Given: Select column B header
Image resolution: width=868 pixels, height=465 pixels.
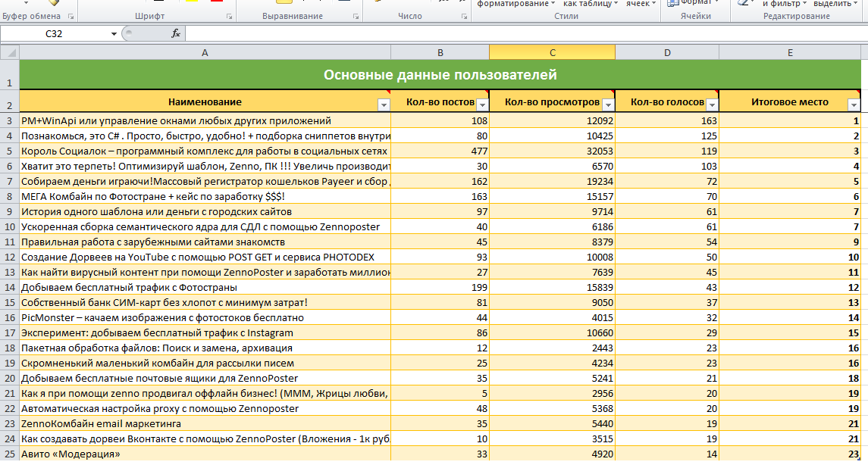Looking at the screenshot, I should click(x=440, y=52).
